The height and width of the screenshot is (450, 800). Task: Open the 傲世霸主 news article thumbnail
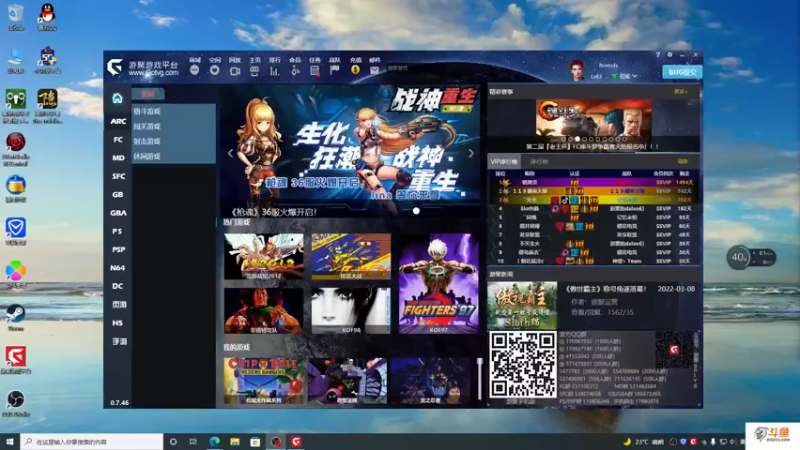[522, 305]
